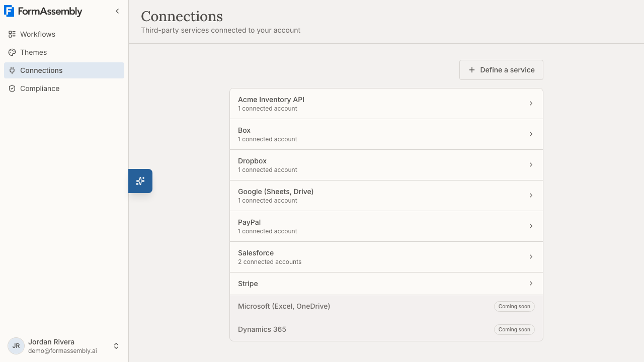Click the Box service name
This screenshot has width=644, height=362.
[244, 130]
